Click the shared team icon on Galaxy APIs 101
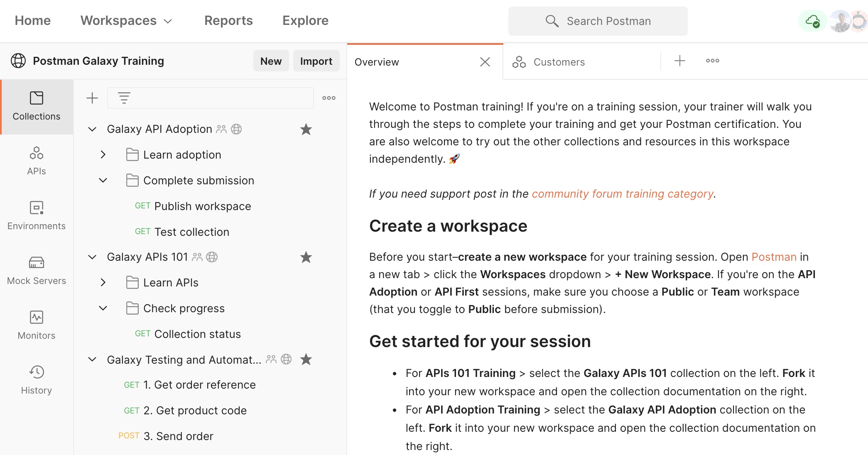The height and width of the screenshot is (455, 868). 197,257
